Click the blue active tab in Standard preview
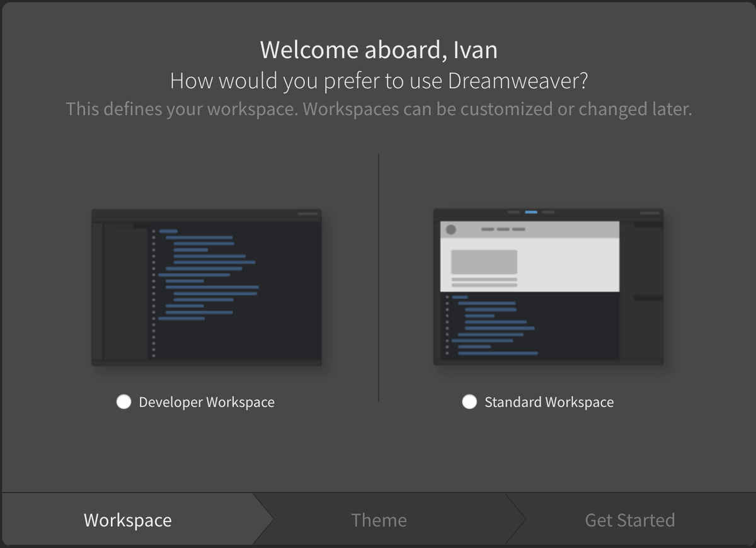The width and height of the screenshot is (756, 548). click(530, 212)
